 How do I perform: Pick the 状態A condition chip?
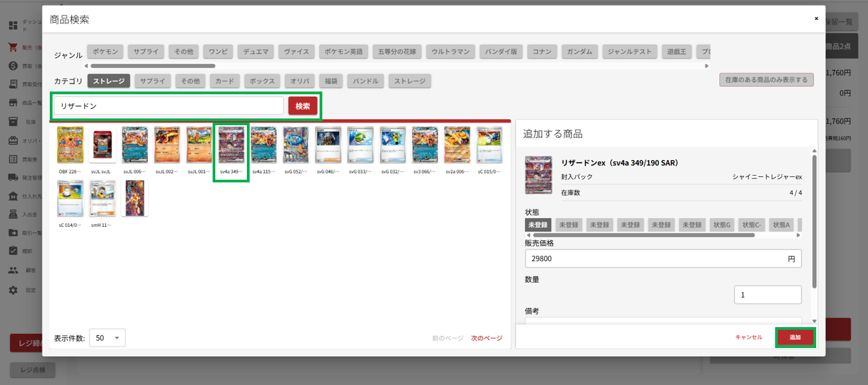pyautogui.click(x=782, y=225)
